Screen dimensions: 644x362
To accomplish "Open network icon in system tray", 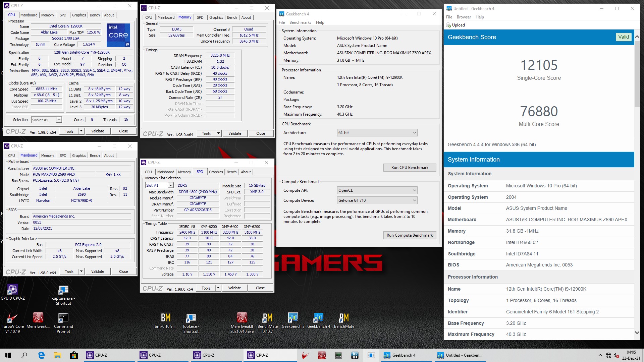I will (608, 355).
